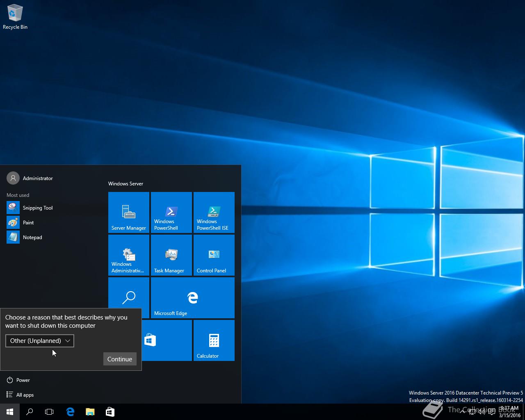Launch Edge from the taskbar

click(70, 412)
